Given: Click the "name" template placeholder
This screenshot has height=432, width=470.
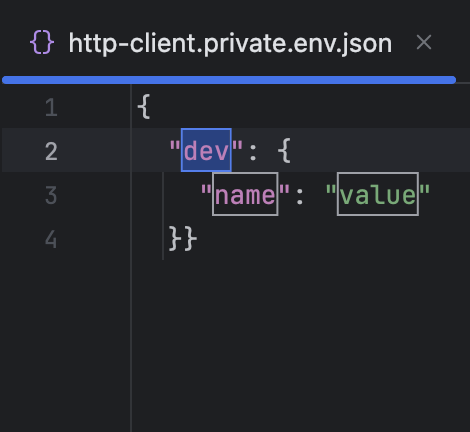Looking at the screenshot, I should tap(245, 194).
